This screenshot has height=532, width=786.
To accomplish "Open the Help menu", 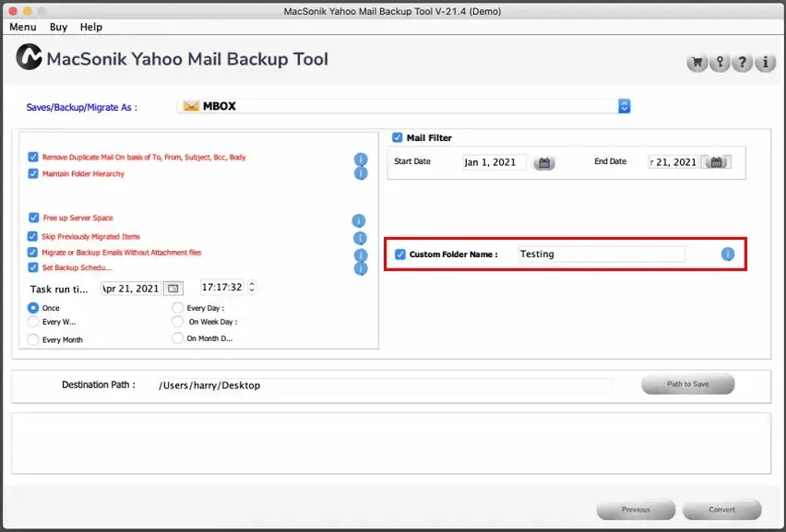I will point(90,27).
